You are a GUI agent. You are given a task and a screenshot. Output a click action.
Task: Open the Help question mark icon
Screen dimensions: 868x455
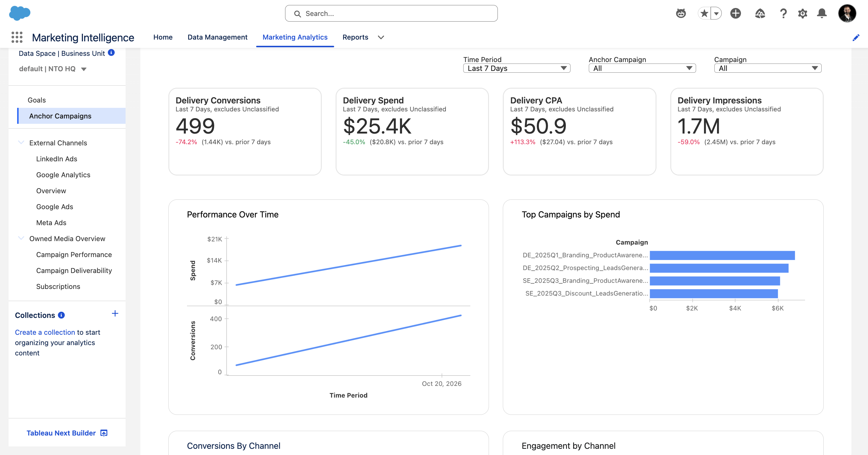(784, 14)
